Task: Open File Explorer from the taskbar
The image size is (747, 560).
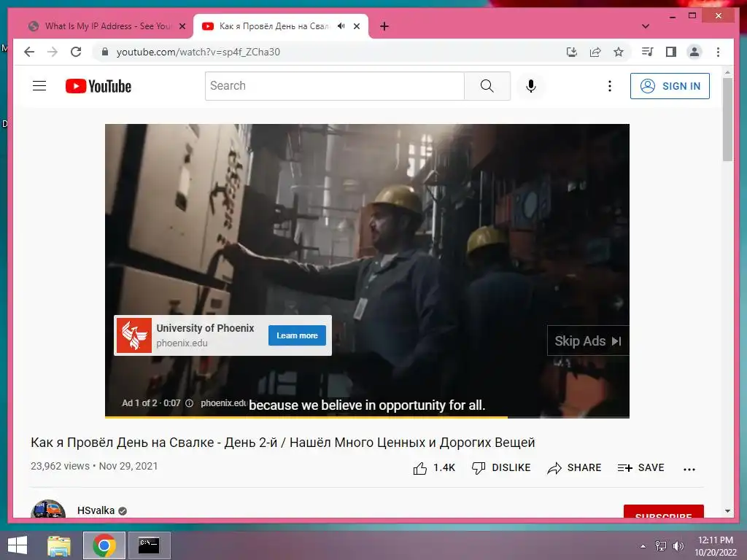Action: click(59, 545)
